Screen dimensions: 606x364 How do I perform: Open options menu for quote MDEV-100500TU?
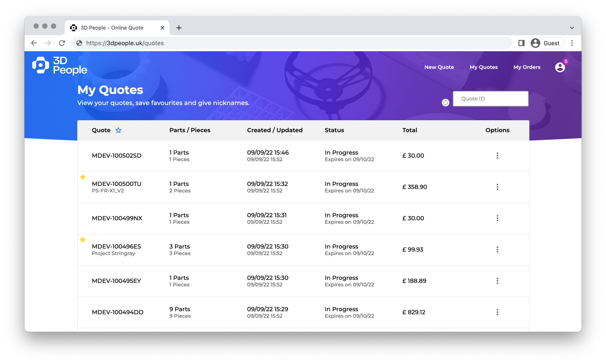497,187
